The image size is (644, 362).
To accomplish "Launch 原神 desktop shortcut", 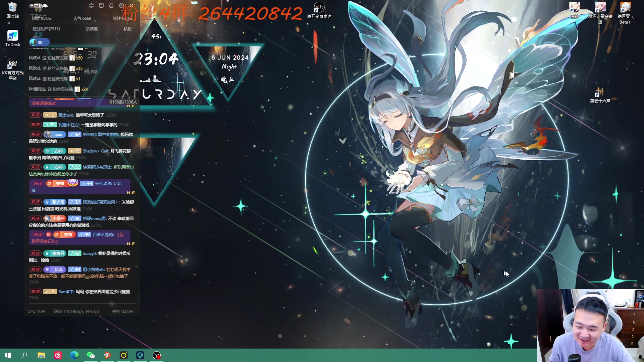I will [x=575, y=10].
